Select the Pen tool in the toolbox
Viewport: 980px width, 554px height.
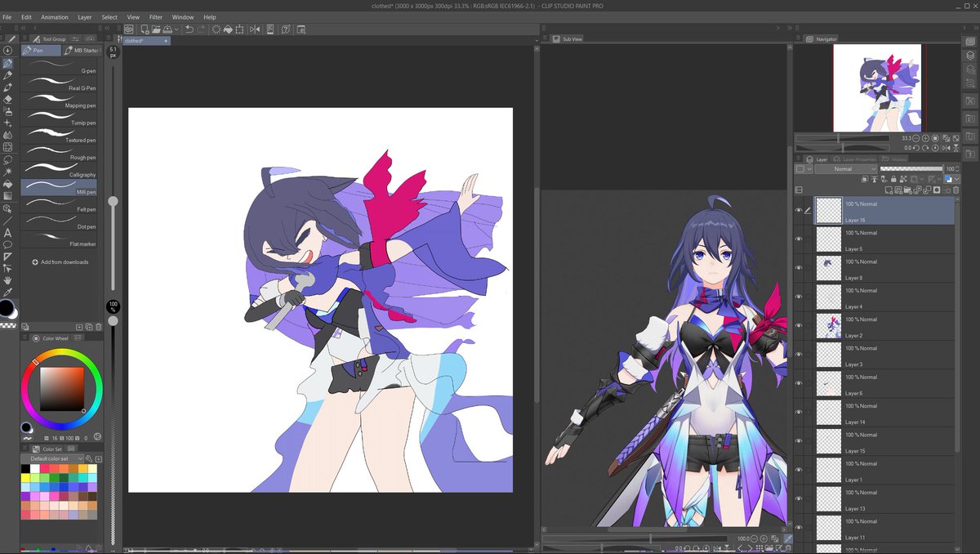7,63
